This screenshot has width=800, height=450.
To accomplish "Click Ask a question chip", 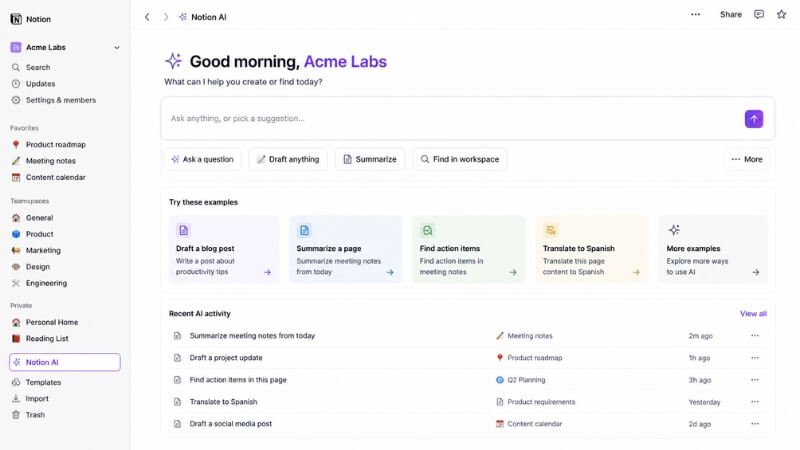I will (203, 159).
